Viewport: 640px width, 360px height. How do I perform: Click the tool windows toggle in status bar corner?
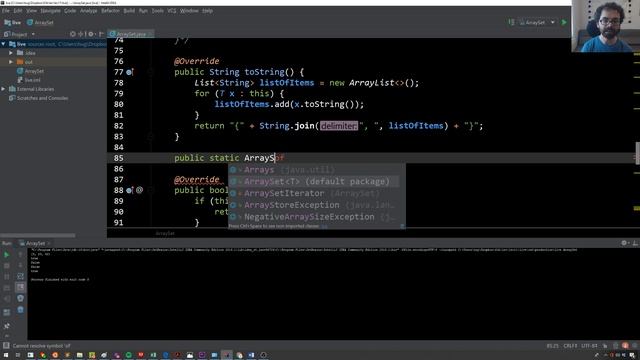[6, 346]
